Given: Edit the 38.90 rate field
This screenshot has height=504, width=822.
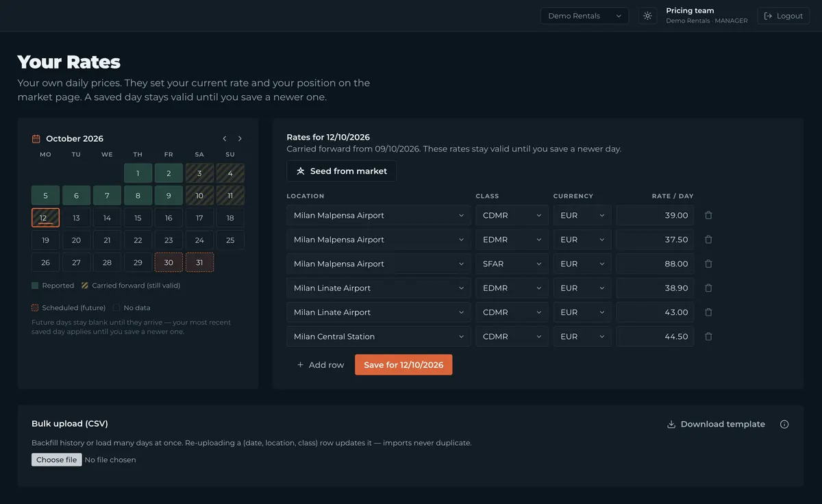Looking at the screenshot, I should tap(655, 288).
